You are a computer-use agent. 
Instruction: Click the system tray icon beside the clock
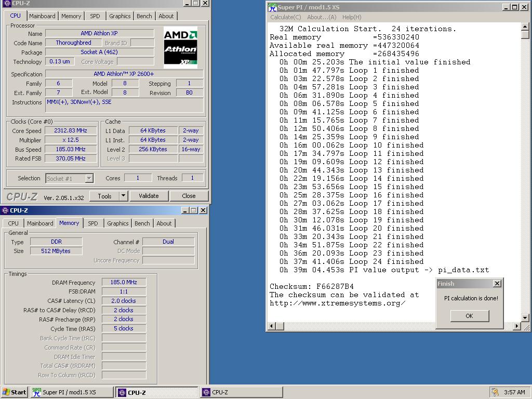pos(495,392)
